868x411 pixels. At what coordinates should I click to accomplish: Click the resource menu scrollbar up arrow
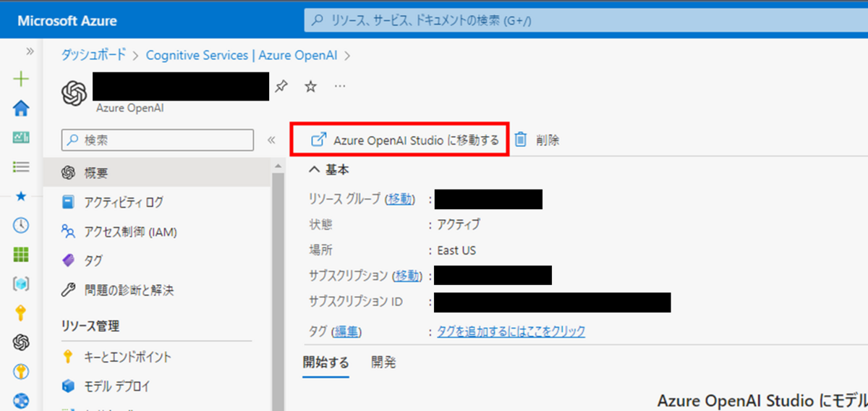click(278, 166)
